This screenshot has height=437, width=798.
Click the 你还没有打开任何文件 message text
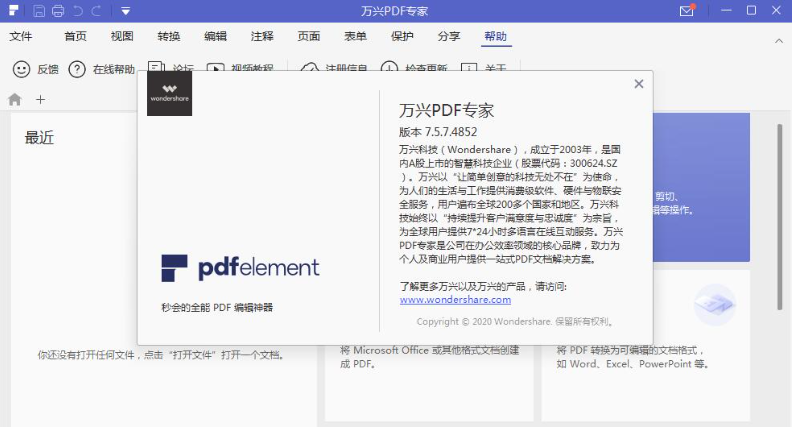[x=160, y=355]
